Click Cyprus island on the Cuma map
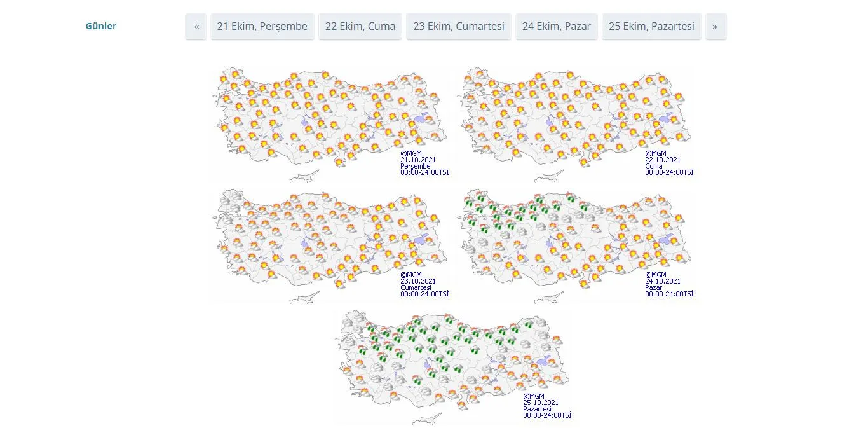This screenshot has height=428, width=868. (550, 176)
